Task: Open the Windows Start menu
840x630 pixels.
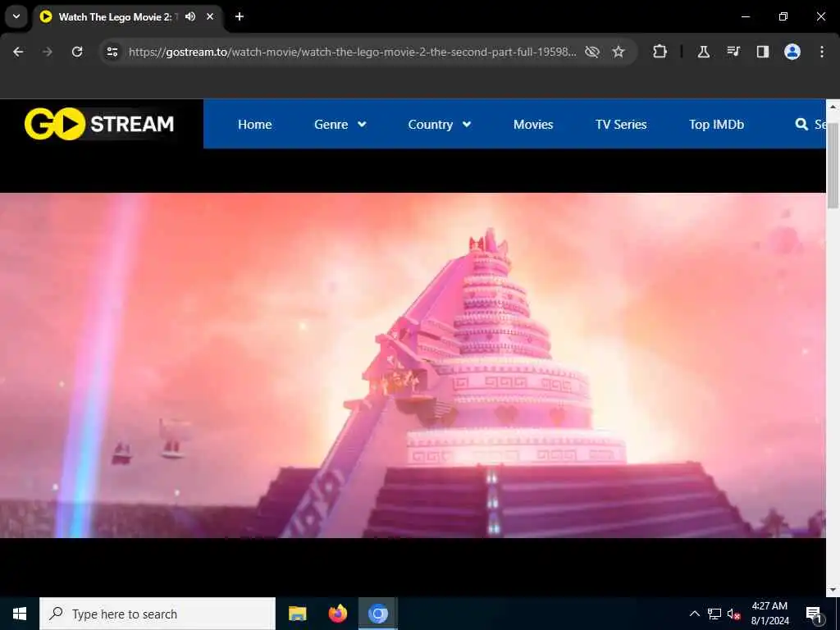Action: [x=20, y=614]
